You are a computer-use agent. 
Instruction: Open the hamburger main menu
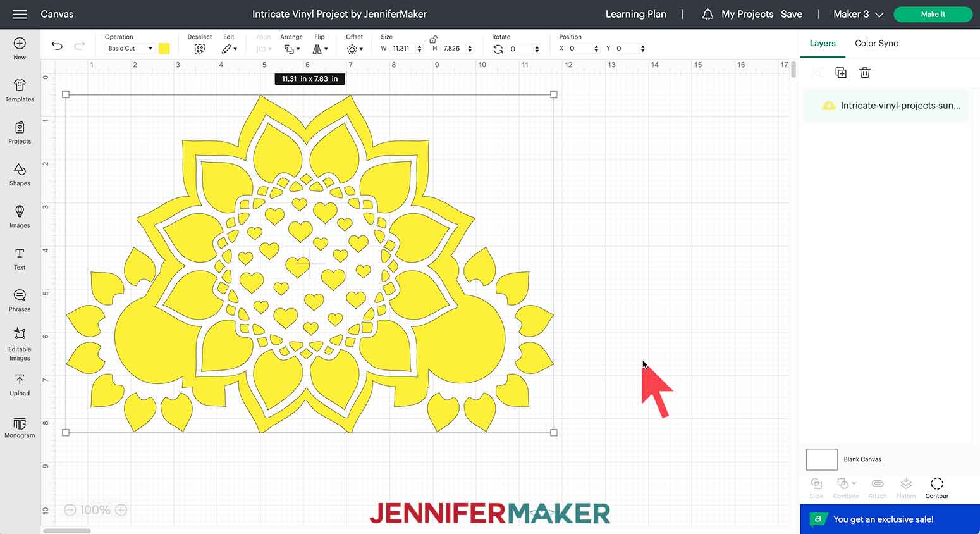[20, 14]
